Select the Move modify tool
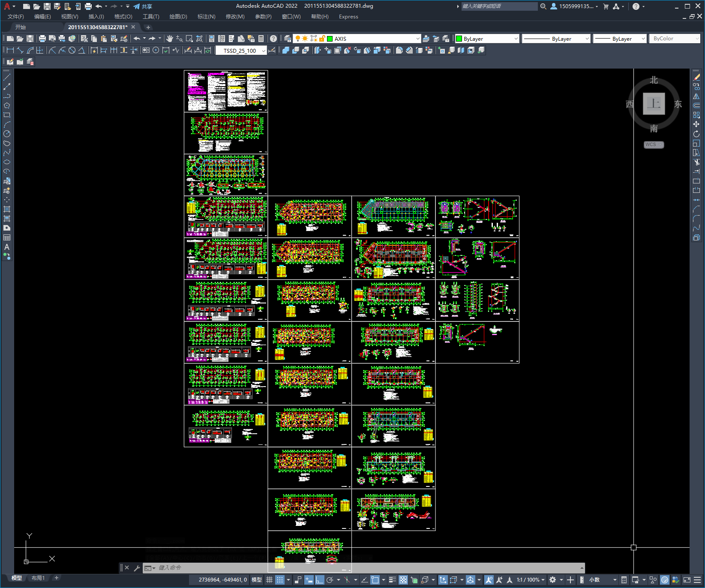 [x=696, y=124]
